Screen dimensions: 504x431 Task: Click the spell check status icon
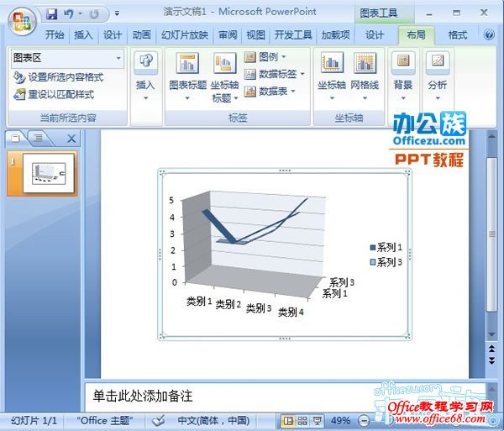tap(158, 420)
